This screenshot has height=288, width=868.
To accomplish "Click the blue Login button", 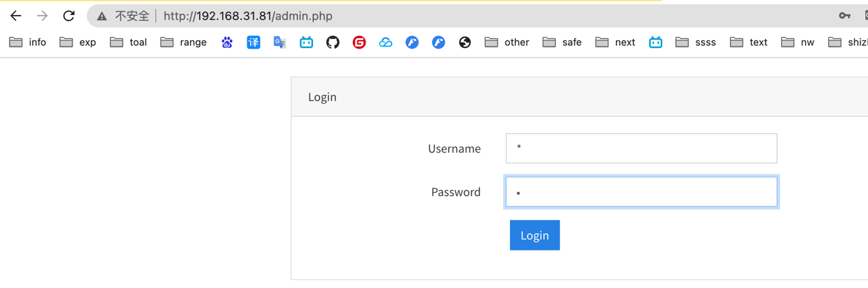I will click(x=534, y=235).
